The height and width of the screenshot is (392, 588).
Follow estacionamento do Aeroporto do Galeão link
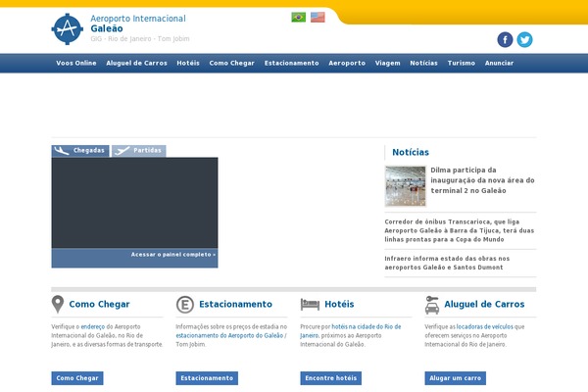tap(229, 336)
